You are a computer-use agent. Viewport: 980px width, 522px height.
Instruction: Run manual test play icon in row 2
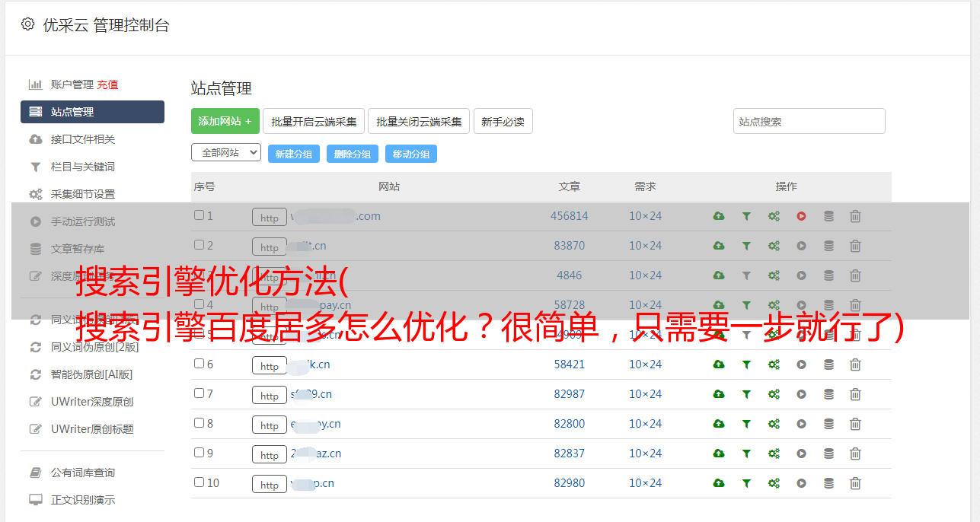tap(801, 246)
